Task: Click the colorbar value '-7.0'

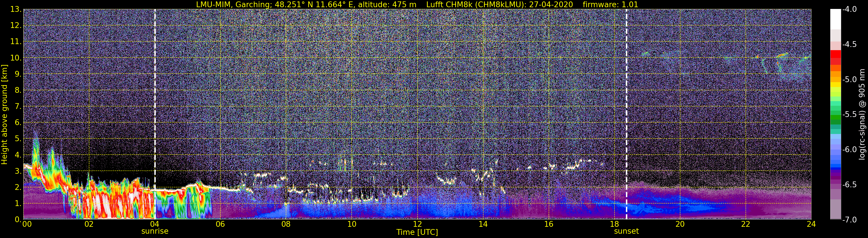Action: (x=849, y=220)
